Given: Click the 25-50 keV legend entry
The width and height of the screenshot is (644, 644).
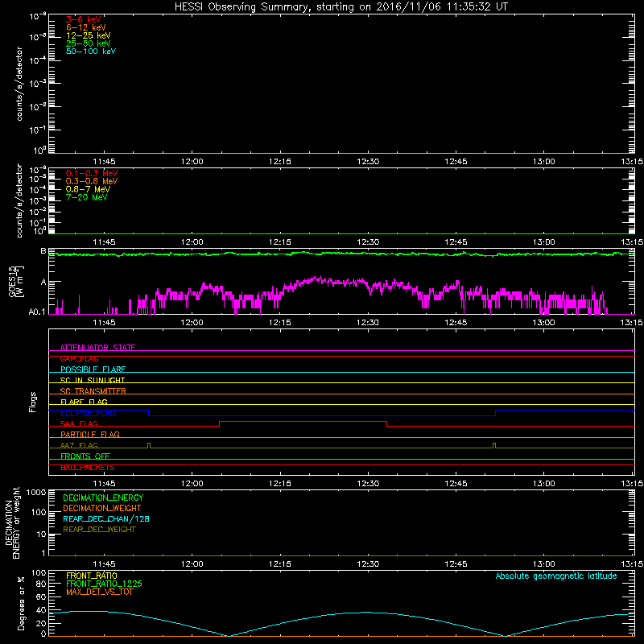Looking at the screenshot, I should [89, 43].
